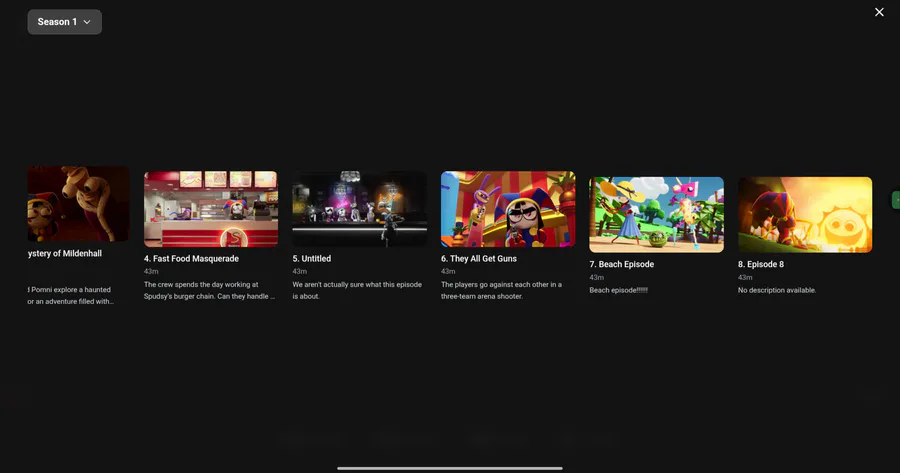This screenshot has height=473, width=900.
Task: Open Mystery of Mildenhall episode thumbnail
Action: [78, 204]
